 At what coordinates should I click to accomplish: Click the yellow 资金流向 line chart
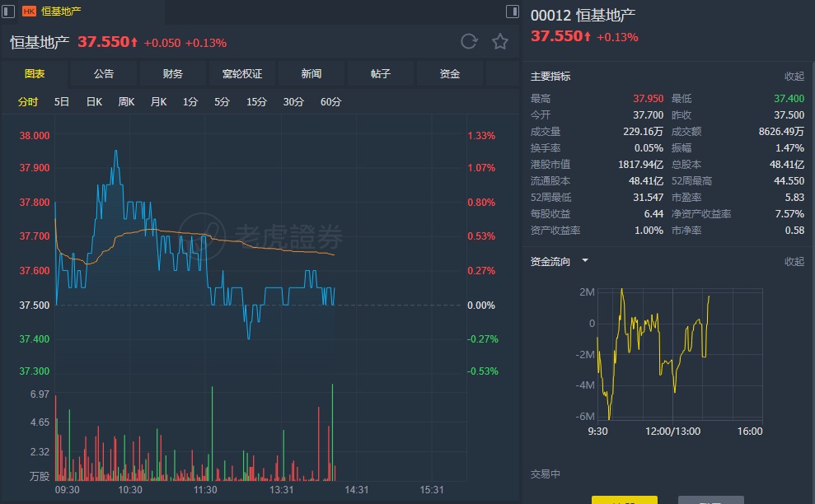click(651, 346)
